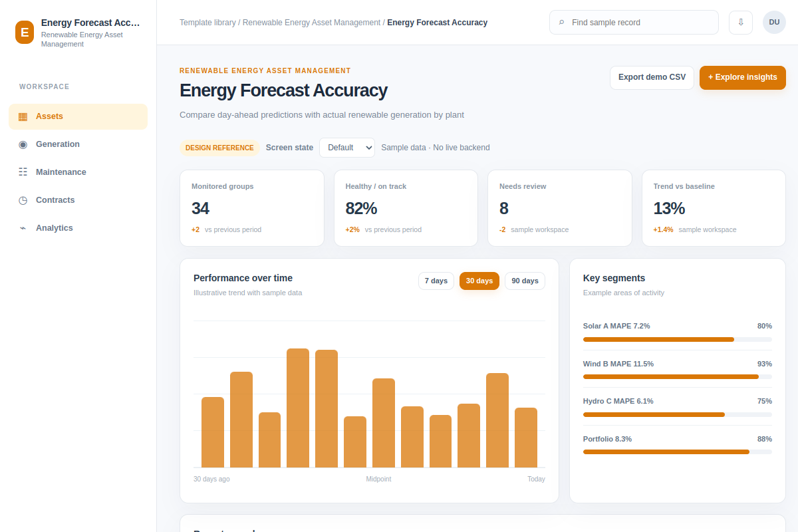Click the 30 days ago axis label
This screenshot has height=532, width=798.
coord(211,479)
